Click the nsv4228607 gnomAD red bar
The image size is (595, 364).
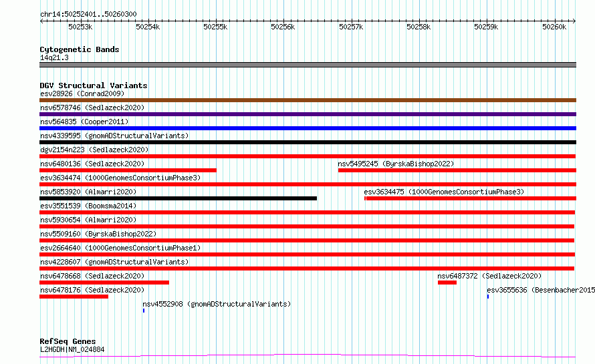[x=307, y=268]
